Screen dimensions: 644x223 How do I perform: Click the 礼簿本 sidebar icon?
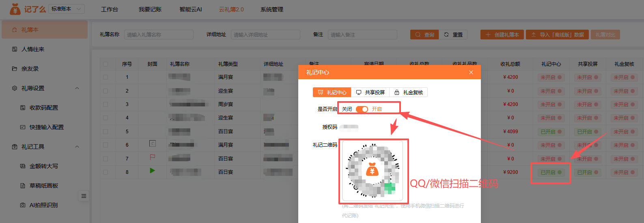pyautogui.click(x=15, y=30)
